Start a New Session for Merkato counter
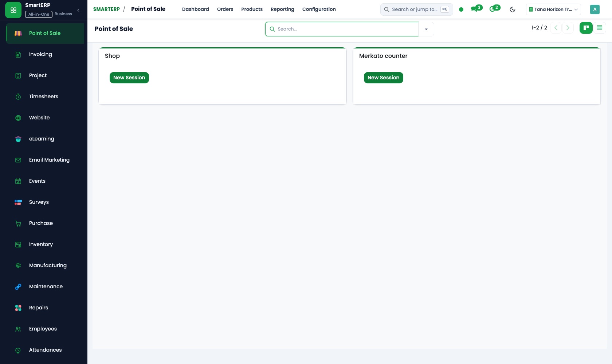Viewport: 612px width, 364px height. pos(384,78)
